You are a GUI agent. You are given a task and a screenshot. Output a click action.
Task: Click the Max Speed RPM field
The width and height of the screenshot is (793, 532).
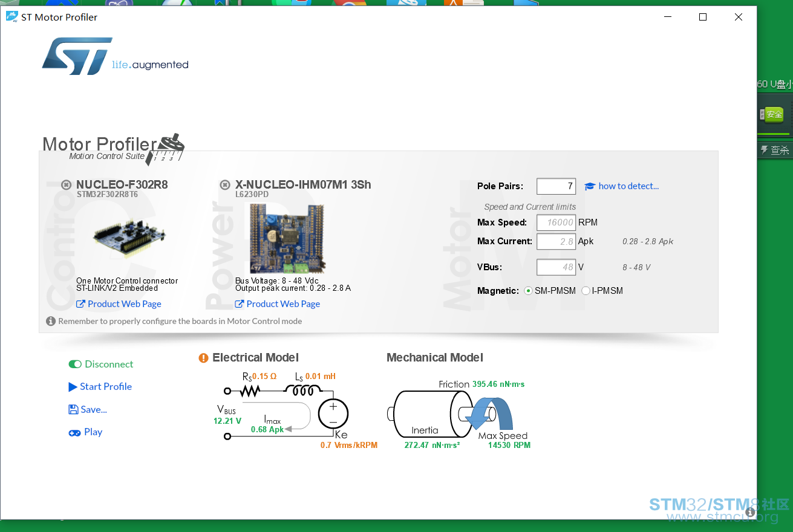pyautogui.click(x=556, y=222)
